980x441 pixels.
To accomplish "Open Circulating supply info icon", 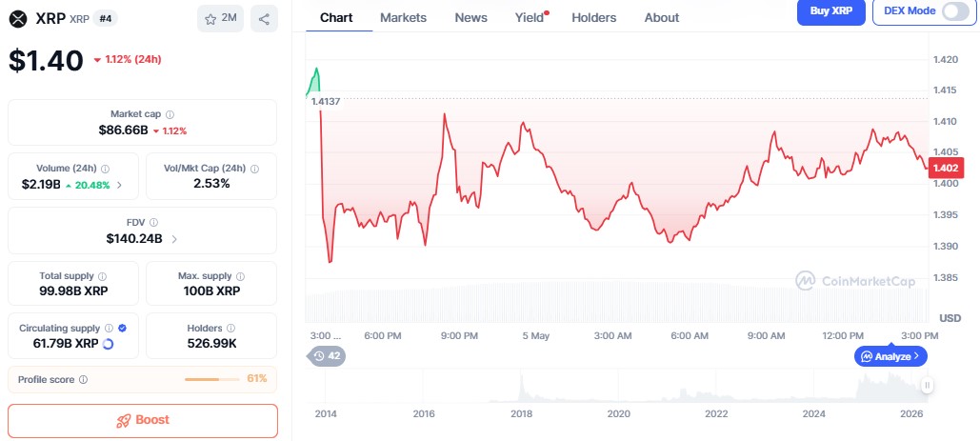I will [x=109, y=328].
